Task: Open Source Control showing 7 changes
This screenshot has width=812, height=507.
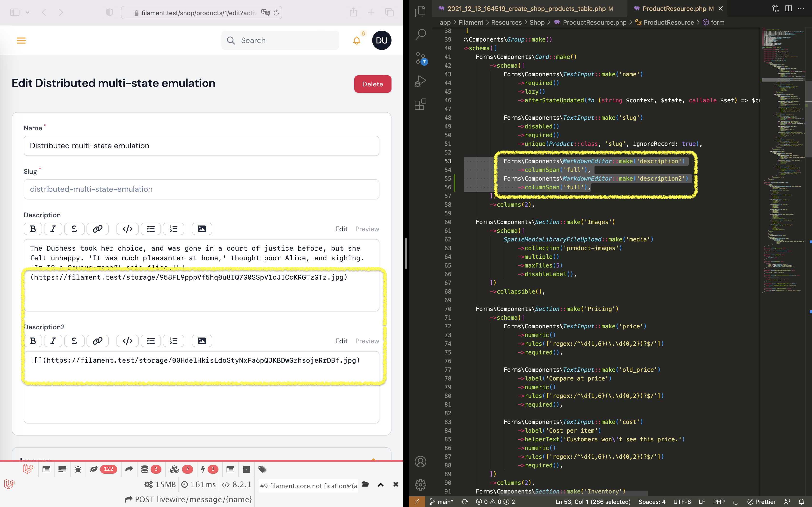Action: [420, 58]
